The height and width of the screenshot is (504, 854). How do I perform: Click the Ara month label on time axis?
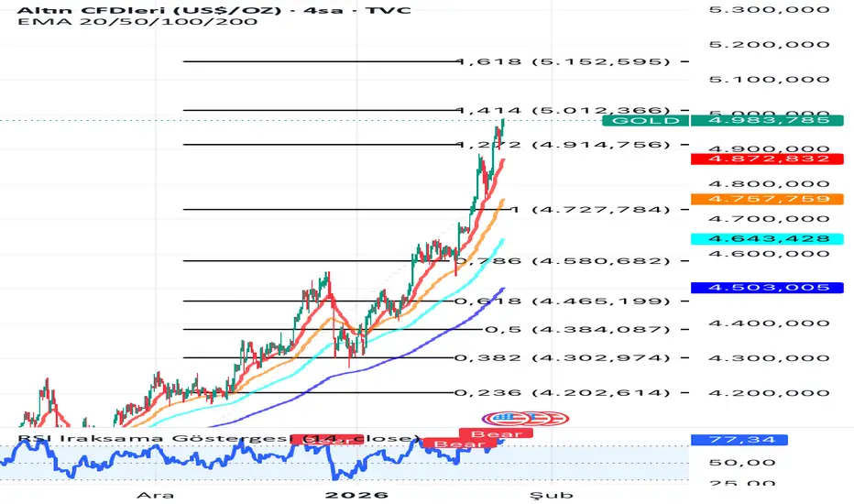(x=155, y=495)
